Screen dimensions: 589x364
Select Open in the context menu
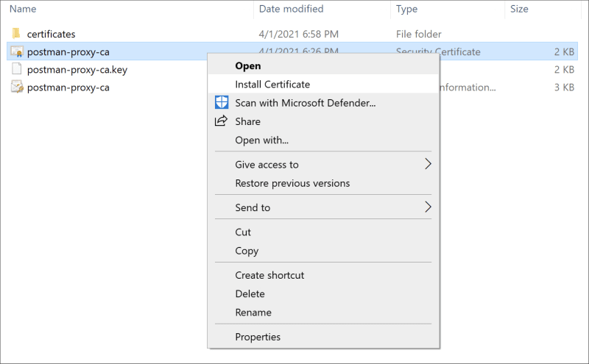pyautogui.click(x=248, y=65)
